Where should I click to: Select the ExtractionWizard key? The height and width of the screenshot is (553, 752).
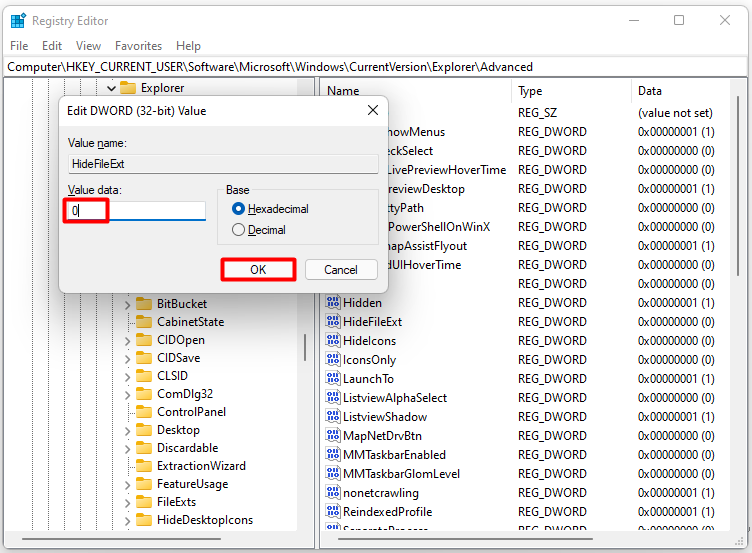pos(201,466)
